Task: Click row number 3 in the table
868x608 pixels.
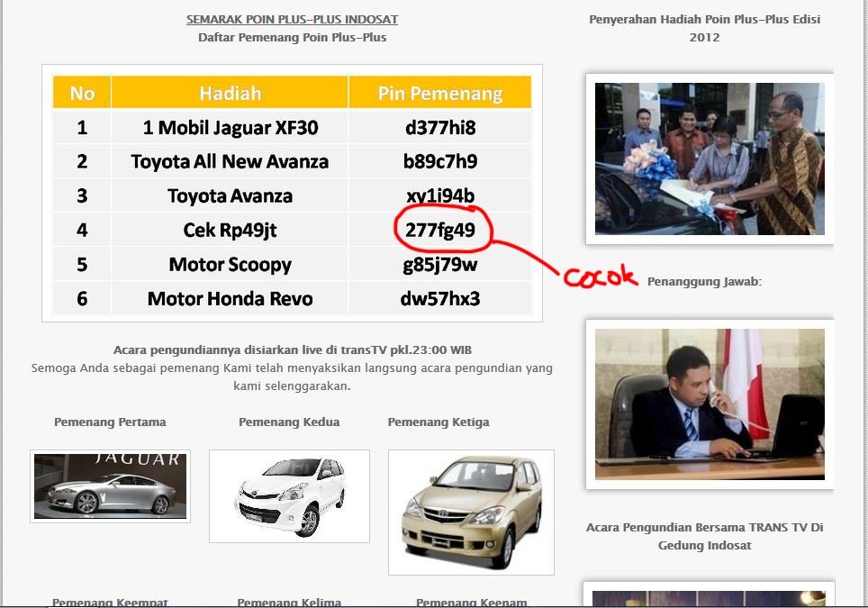Action: coord(82,195)
